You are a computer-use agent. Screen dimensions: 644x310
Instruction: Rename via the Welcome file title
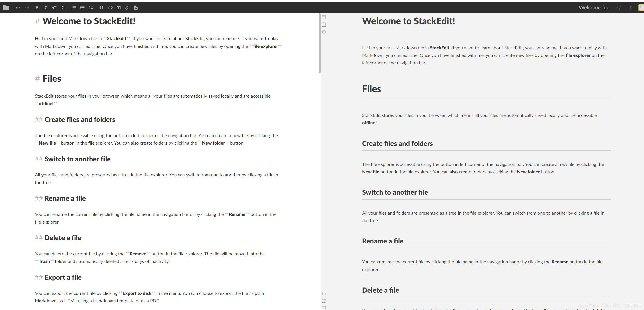(594, 8)
